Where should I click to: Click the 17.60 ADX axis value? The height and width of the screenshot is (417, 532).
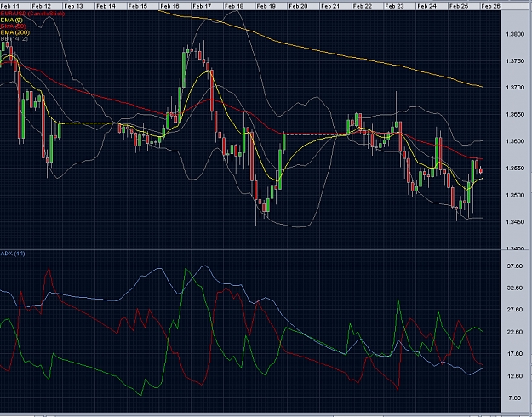click(x=515, y=354)
